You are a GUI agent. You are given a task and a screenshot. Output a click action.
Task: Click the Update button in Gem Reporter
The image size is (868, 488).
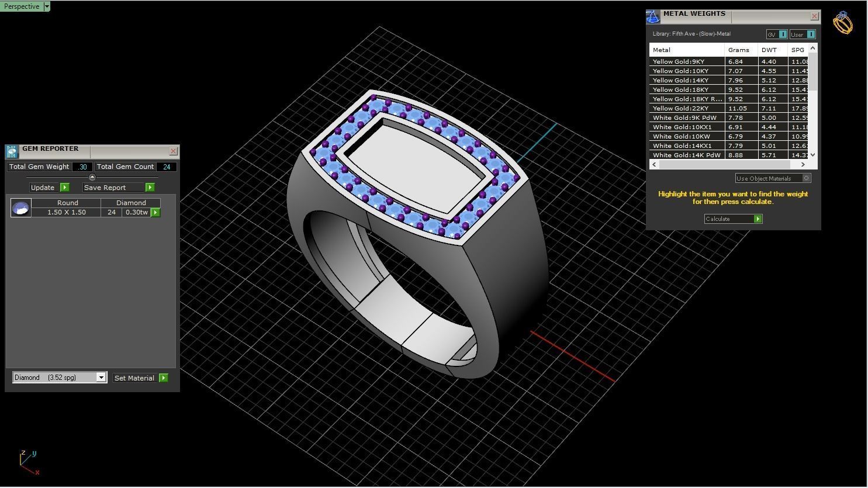pyautogui.click(x=44, y=188)
